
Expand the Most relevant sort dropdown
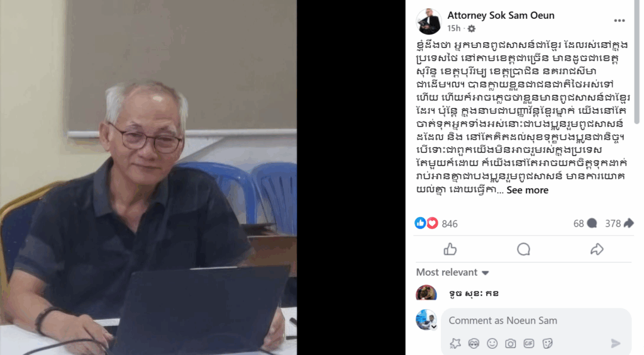click(x=452, y=273)
